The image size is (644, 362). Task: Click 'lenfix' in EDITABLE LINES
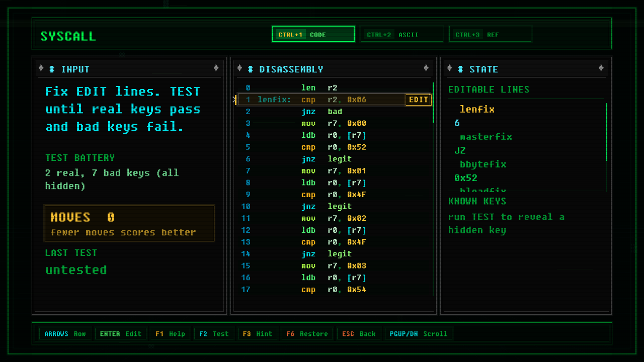477,110
